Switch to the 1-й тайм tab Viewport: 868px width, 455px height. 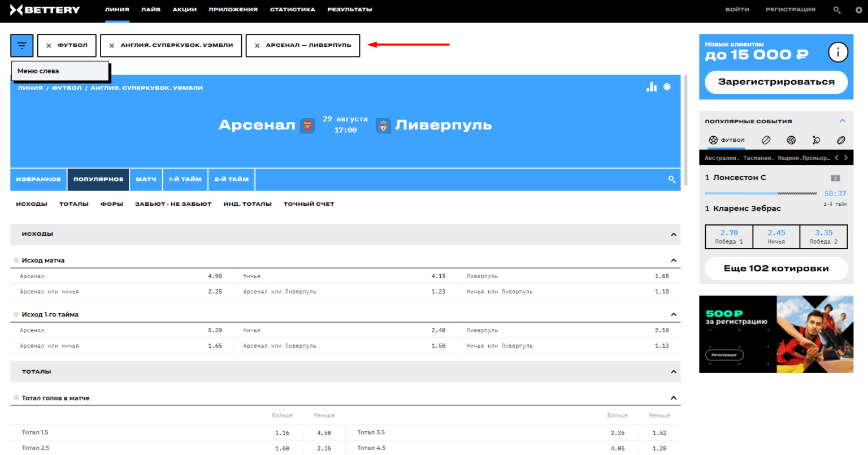tap(185, 179)
